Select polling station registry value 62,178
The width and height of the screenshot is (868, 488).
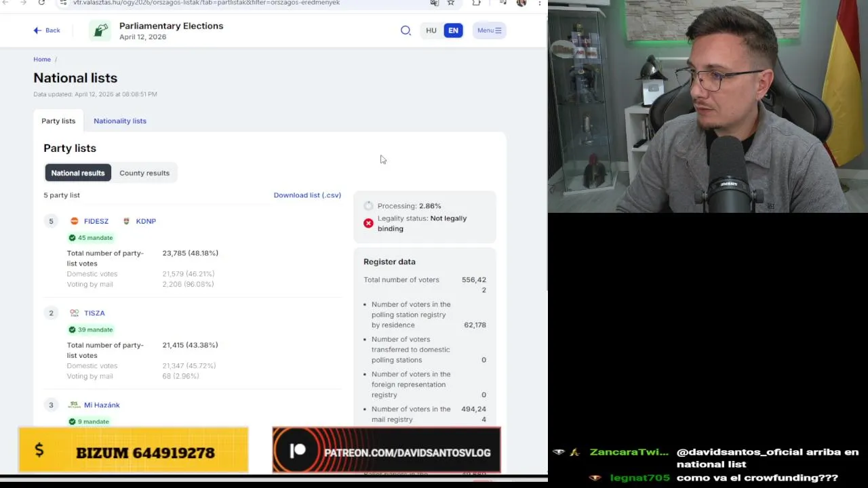tap(475, 325)
